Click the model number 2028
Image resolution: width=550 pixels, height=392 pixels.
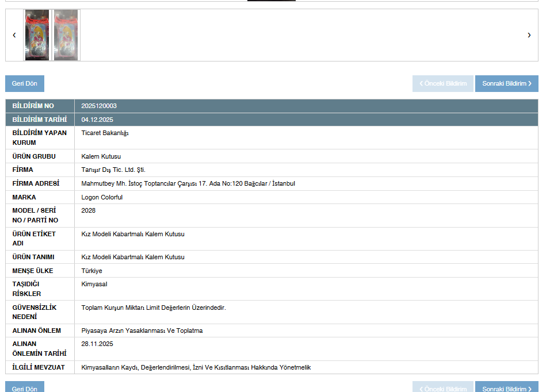coord(89,210)
